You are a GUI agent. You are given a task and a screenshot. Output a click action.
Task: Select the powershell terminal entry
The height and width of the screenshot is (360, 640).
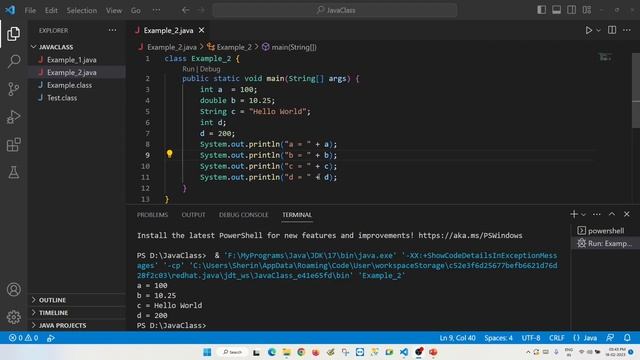(606, 231)
